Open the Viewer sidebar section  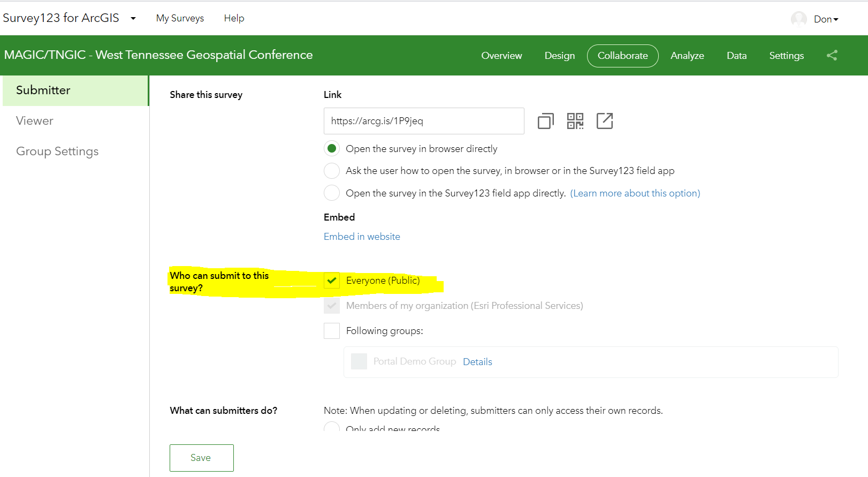point(35,121)
